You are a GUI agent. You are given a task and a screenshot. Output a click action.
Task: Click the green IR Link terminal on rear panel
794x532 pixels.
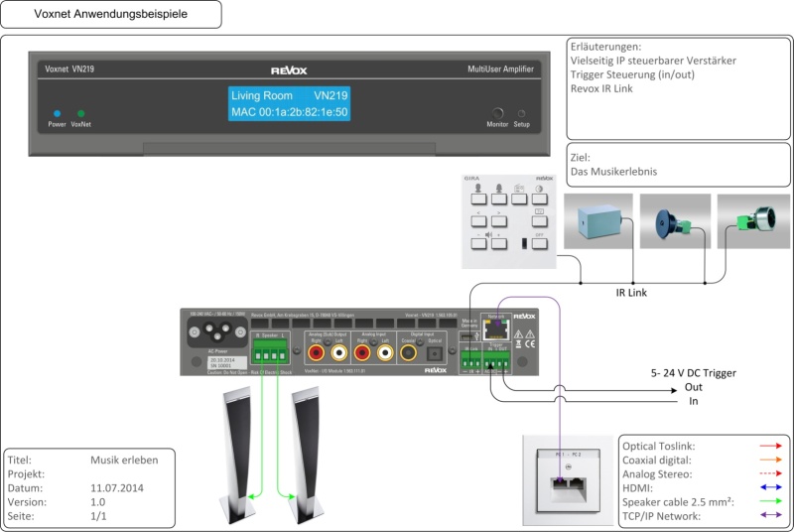[x=470, y=360]
